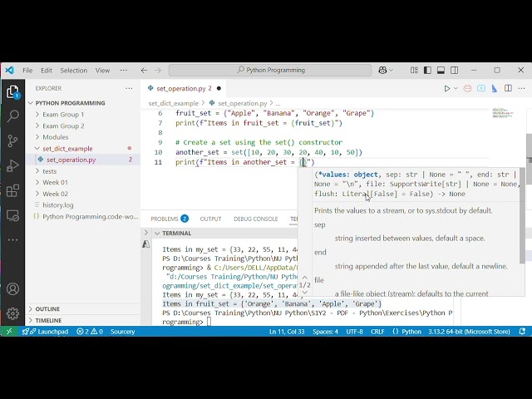Switch to the PROBLEMS panel tab
This screenshot has width=532, height=399.
[170, 219]
